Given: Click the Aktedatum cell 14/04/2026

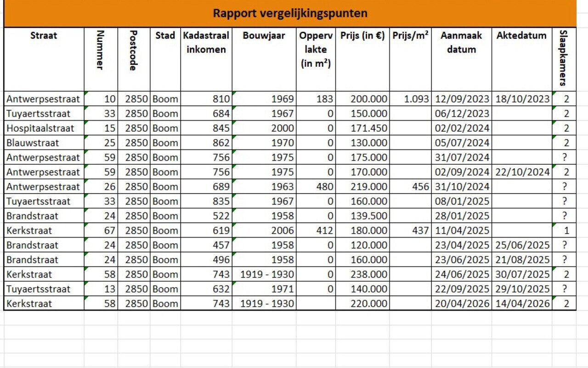Looking at the screenshot, I should point(522,304).
